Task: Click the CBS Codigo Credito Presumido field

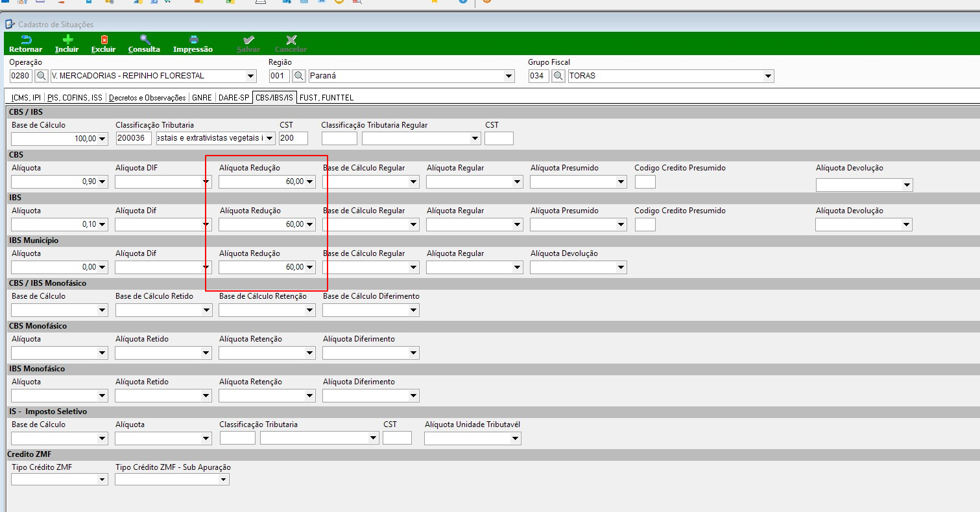Action: [645, 181]
